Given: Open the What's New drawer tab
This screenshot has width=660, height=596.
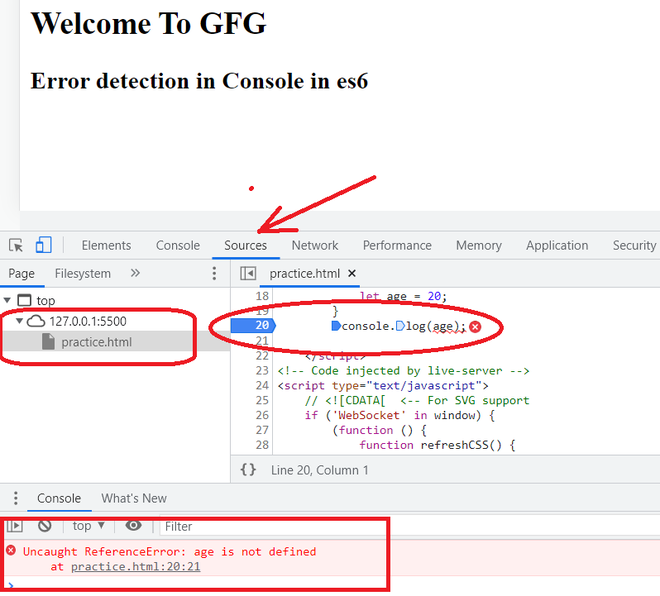Looking at the screenshot, I should (134, 498).
